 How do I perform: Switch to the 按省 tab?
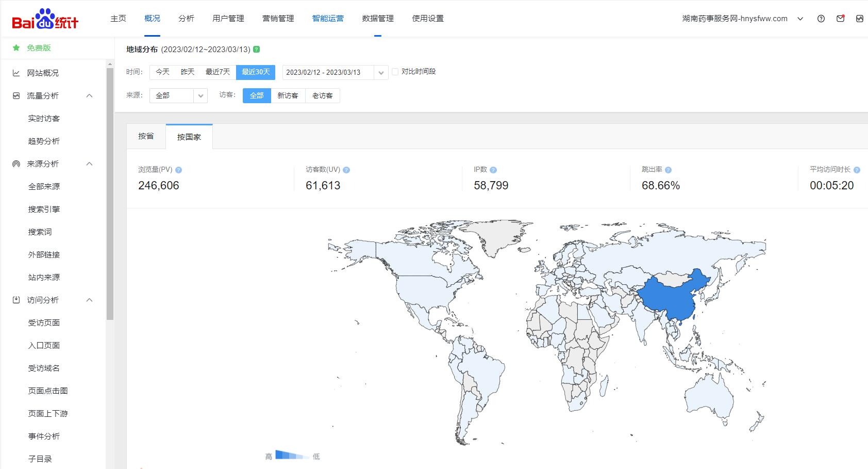click(x=146, y=136)
